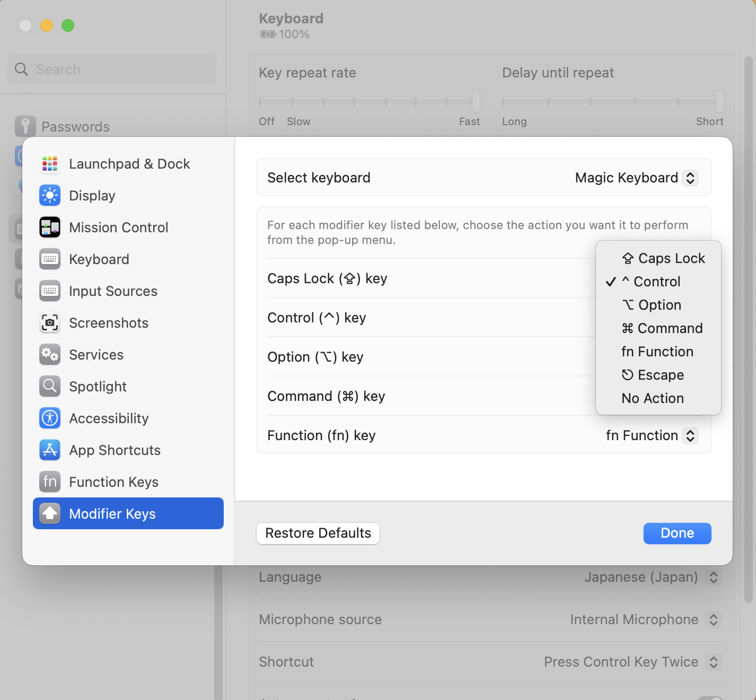
Task: Select Screenshots label in the list
Action: point(109,323)
